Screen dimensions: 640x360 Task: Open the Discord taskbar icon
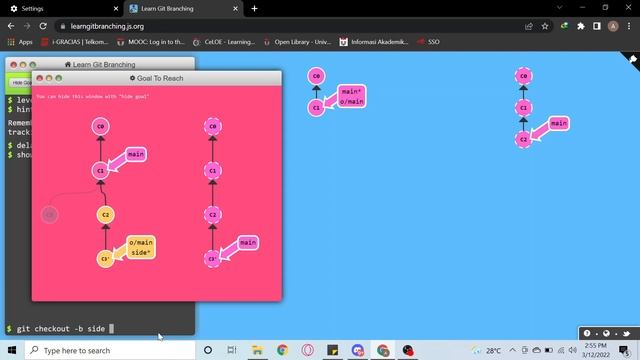(x=358, y=350)
